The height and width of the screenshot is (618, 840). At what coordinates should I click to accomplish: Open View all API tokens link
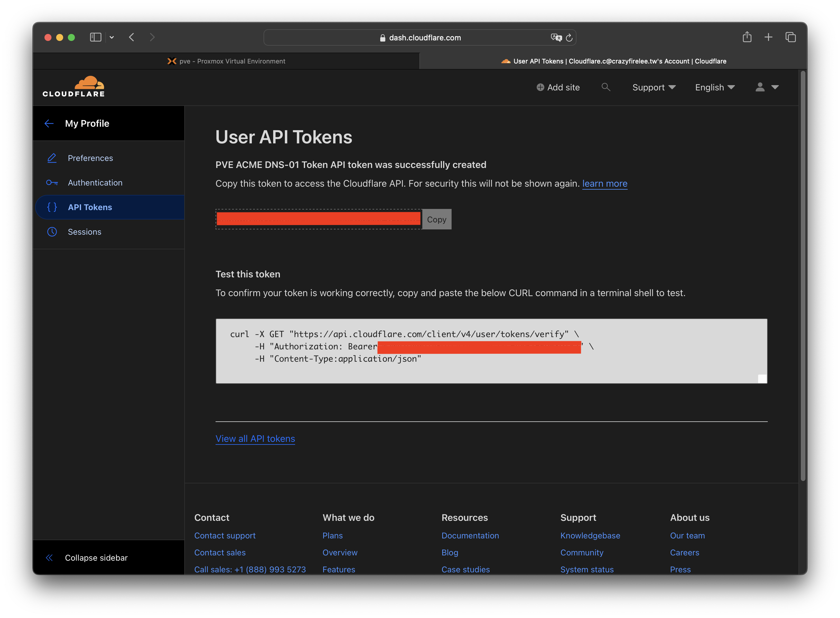[x=255, y=438]
